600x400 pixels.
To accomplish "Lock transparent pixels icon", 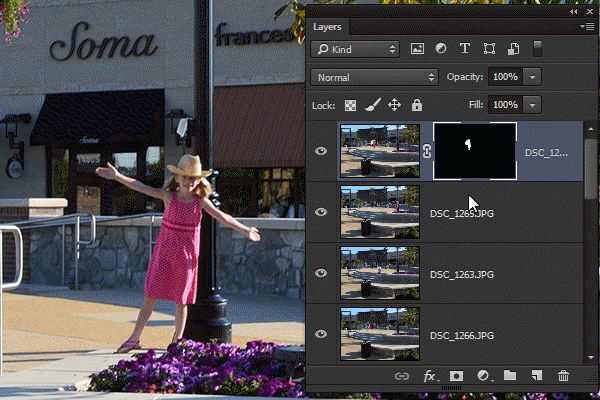I will point(350,105).
